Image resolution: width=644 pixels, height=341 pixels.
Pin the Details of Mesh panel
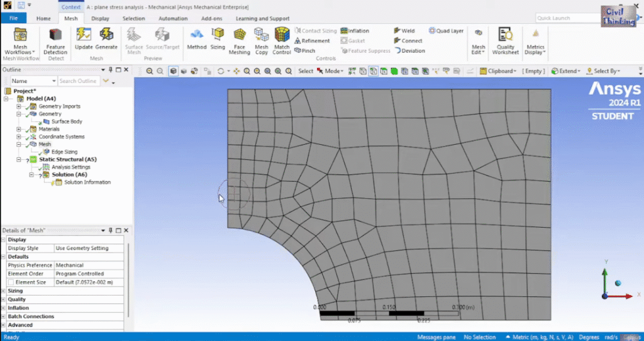tap(110, 231)
